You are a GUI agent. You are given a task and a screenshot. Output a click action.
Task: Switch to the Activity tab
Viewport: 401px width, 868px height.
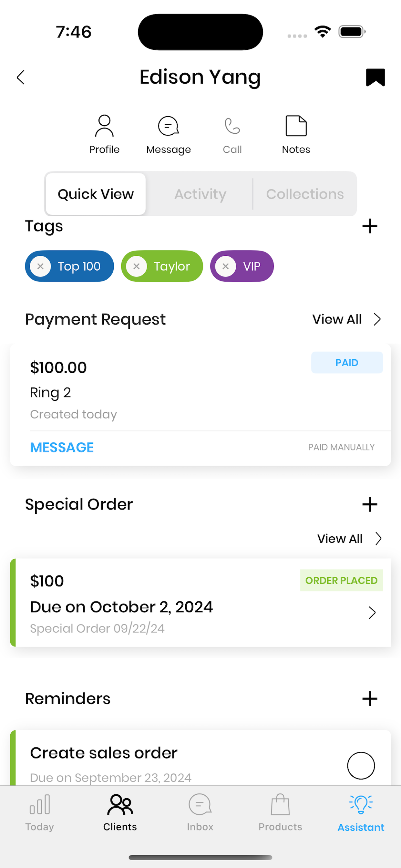pos(200,194)
